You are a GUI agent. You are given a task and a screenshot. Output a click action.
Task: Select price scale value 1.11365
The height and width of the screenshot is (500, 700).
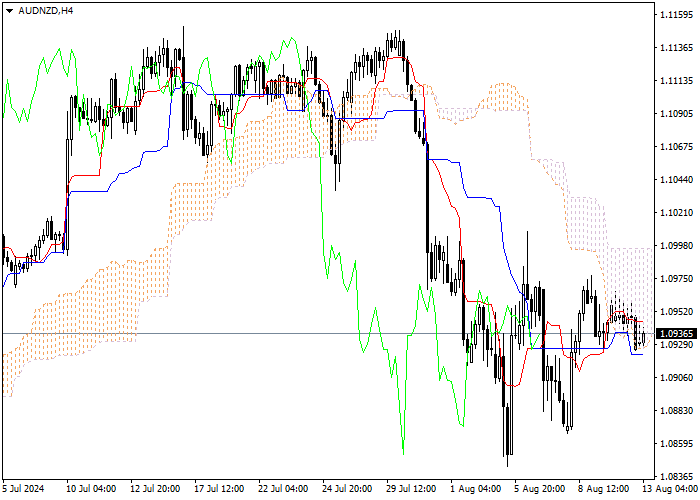click(676, 48)
